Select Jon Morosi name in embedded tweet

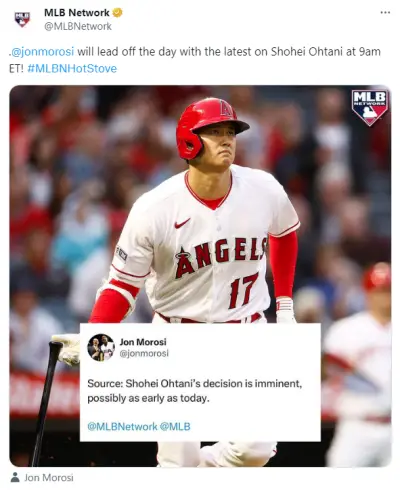tap(143, 342)
